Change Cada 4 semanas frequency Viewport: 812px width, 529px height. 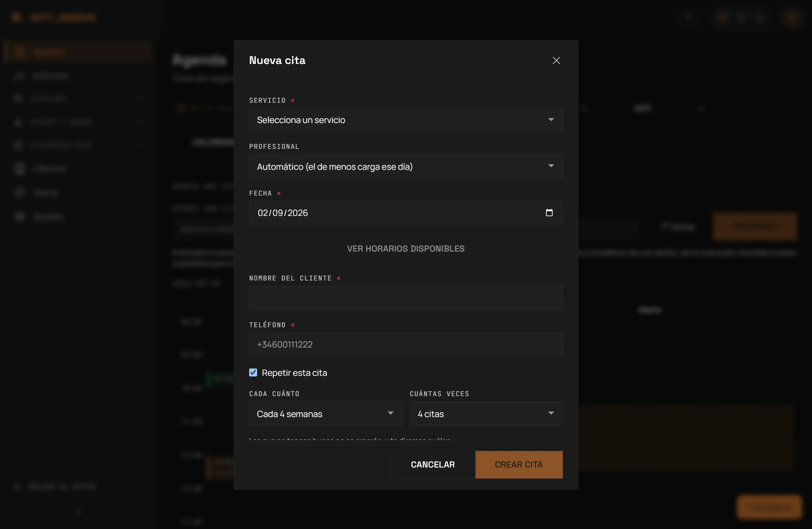click(325, 414)
